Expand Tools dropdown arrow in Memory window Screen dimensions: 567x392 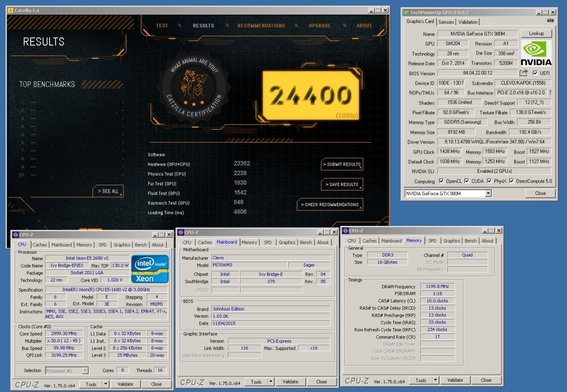click(435, 380)
